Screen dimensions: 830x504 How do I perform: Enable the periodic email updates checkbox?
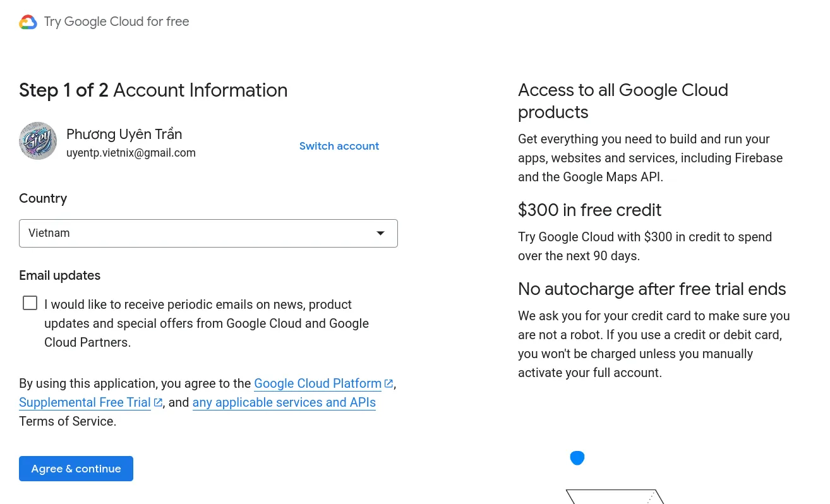30,303
